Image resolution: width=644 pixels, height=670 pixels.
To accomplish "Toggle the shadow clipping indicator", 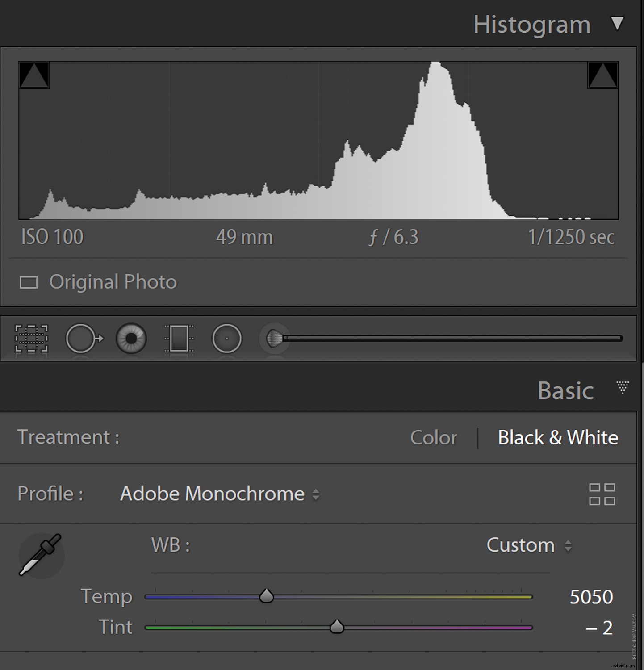I will click(x=35, y=74).
